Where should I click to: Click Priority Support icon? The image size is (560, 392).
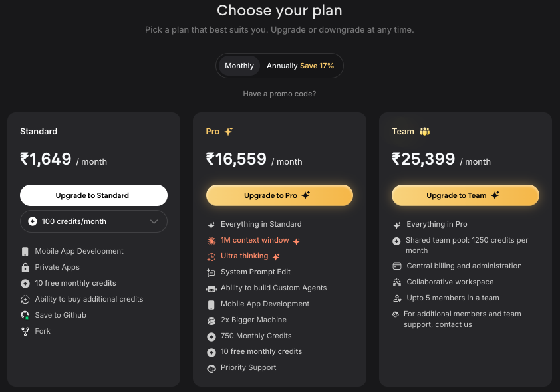tap(211, 368)
